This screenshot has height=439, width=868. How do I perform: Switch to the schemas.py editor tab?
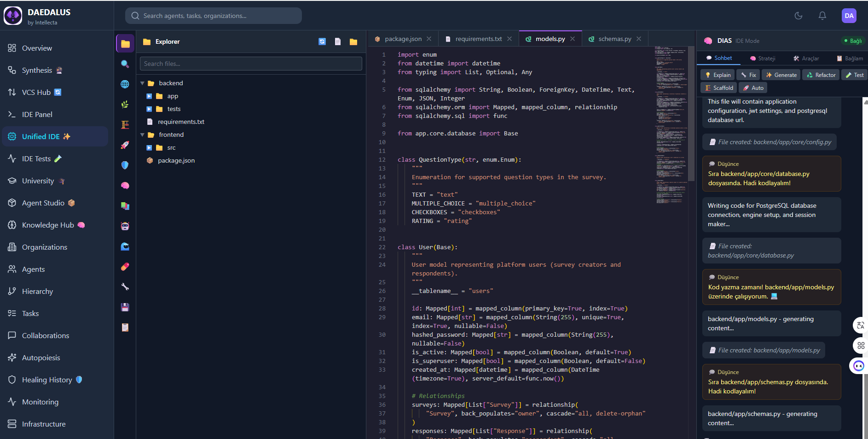[614, 39]
